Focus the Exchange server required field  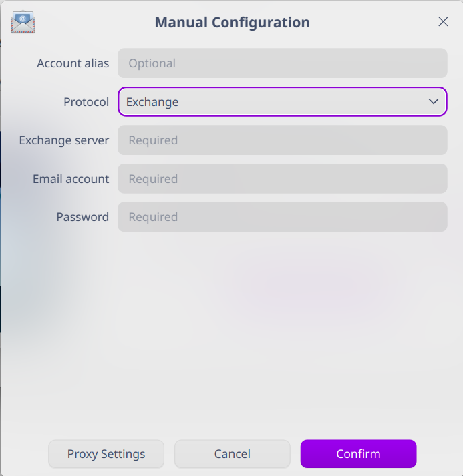click(282, 140)
